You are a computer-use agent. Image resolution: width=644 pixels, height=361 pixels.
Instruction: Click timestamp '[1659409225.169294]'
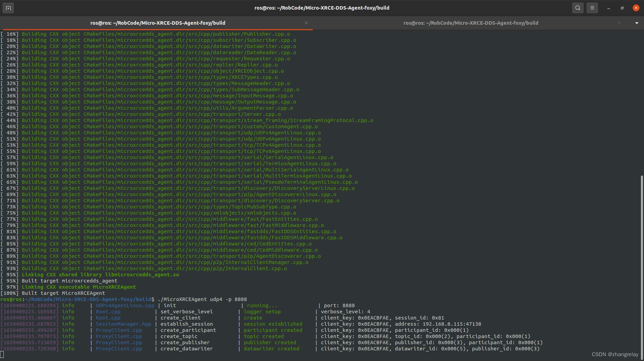click(x=29, y=305)
